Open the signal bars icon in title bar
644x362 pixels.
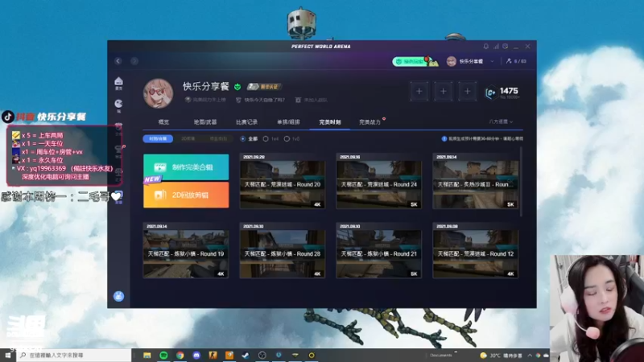pos(496,47)
